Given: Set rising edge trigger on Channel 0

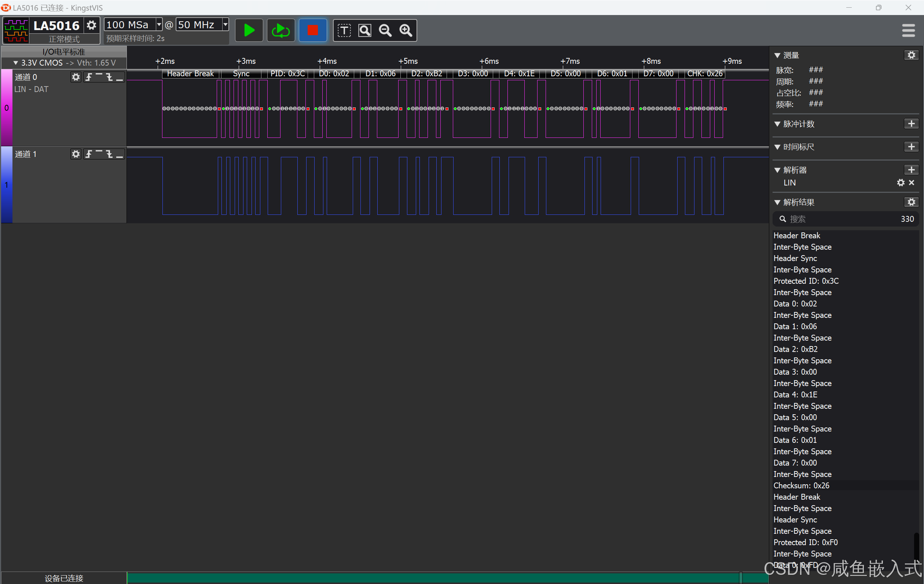Looking at the screenshot, I should pos(89,77).
